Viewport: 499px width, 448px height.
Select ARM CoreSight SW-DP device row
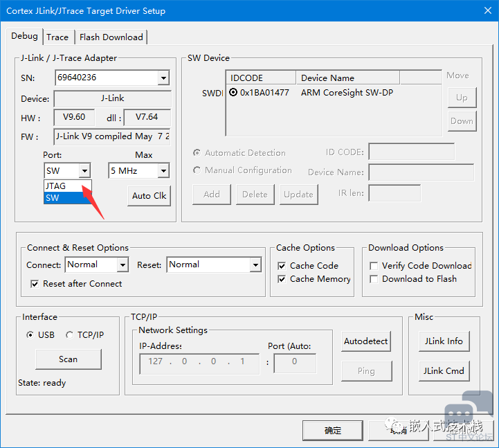(347, 92)
